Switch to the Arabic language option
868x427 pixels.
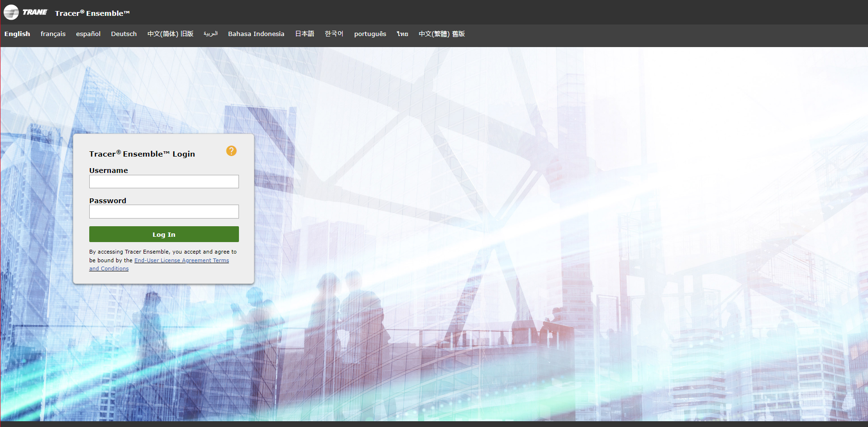211,34
